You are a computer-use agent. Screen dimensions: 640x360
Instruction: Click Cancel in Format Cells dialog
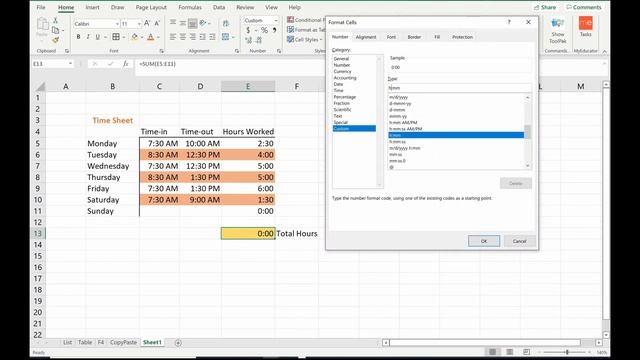[x=519, y=241]
